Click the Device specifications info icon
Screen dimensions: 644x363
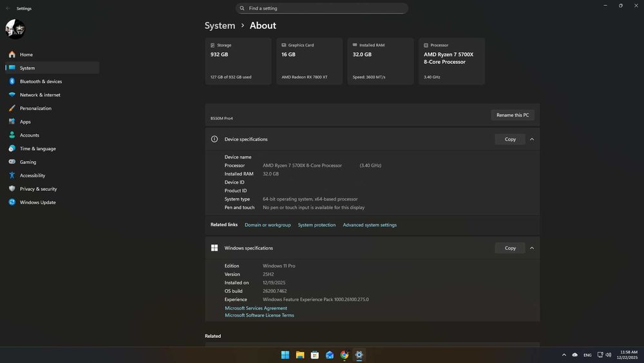tap(214, 139)
